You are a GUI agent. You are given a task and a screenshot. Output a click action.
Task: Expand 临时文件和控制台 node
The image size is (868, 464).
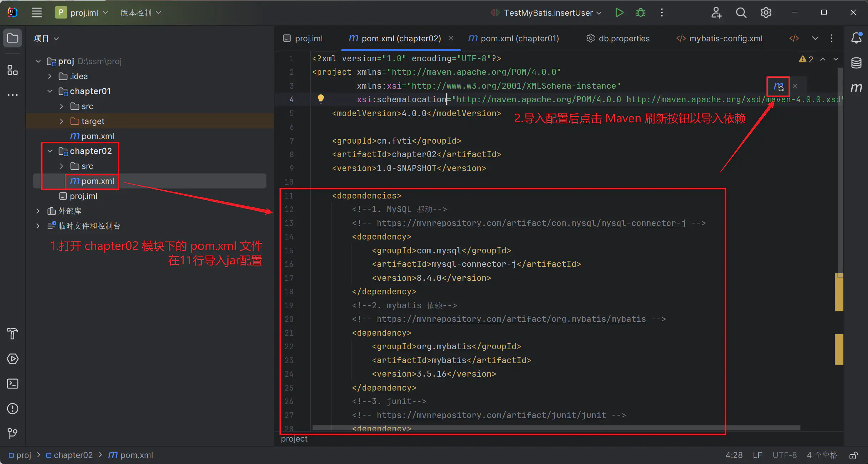pos(38,226)
